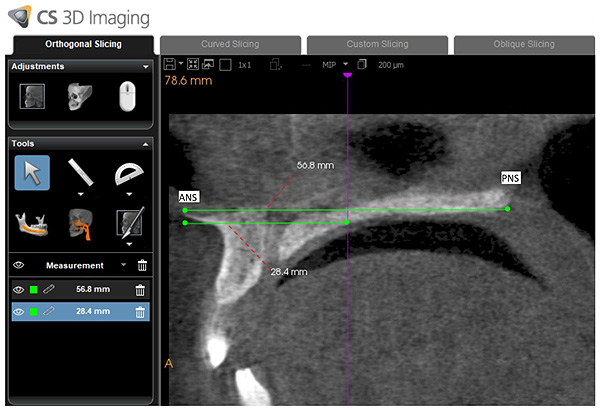
Task: Switch to the Curved Slicing tab
Action: pos(230,45)
